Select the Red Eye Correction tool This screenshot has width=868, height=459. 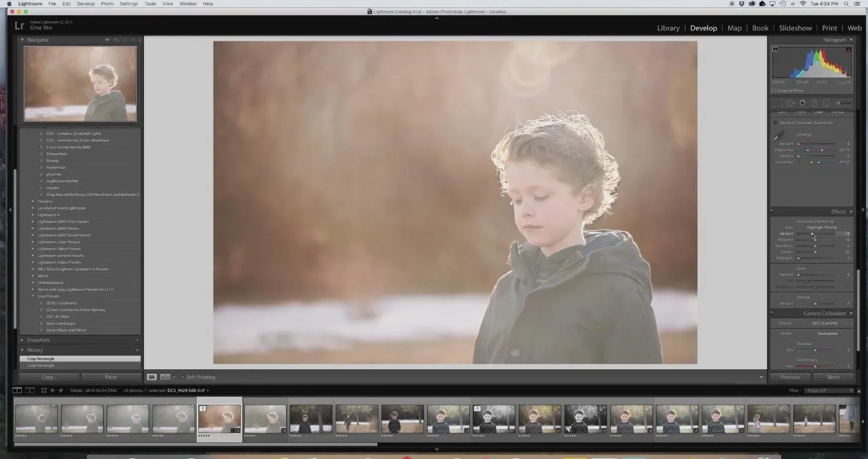click(x=802, y=103)
